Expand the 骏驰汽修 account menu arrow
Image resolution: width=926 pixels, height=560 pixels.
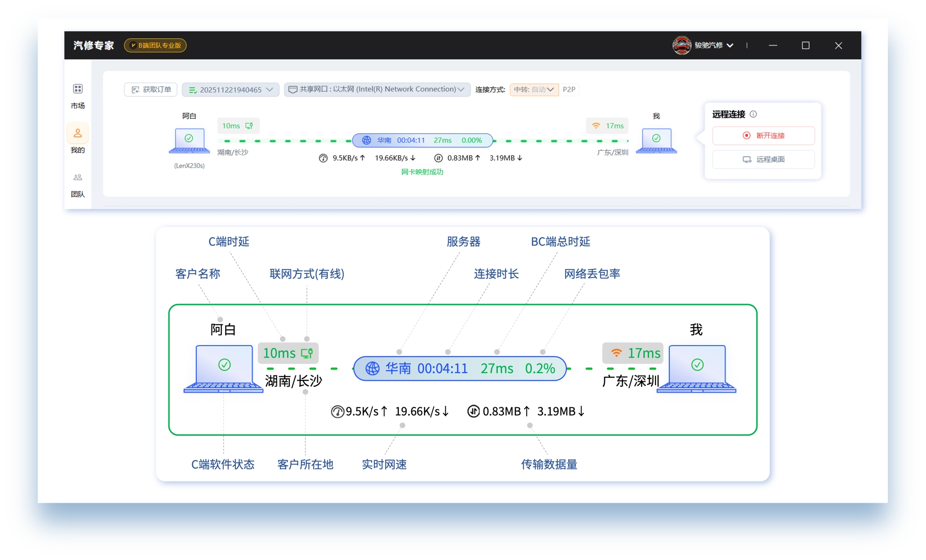730,45
